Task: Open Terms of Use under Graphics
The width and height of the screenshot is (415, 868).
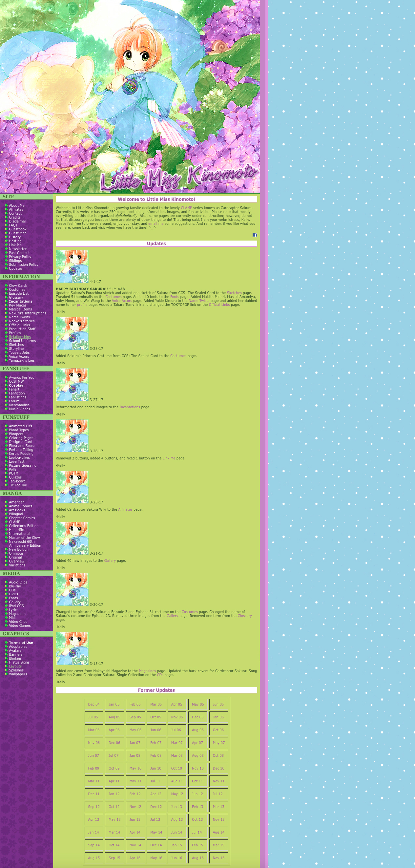Action: click(x=21, y=643)
